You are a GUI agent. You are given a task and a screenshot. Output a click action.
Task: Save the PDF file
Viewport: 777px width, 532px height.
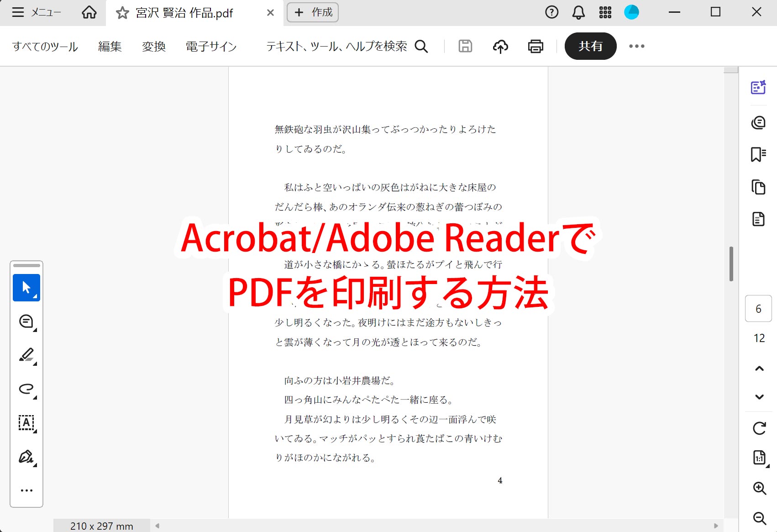click(465, 46)
